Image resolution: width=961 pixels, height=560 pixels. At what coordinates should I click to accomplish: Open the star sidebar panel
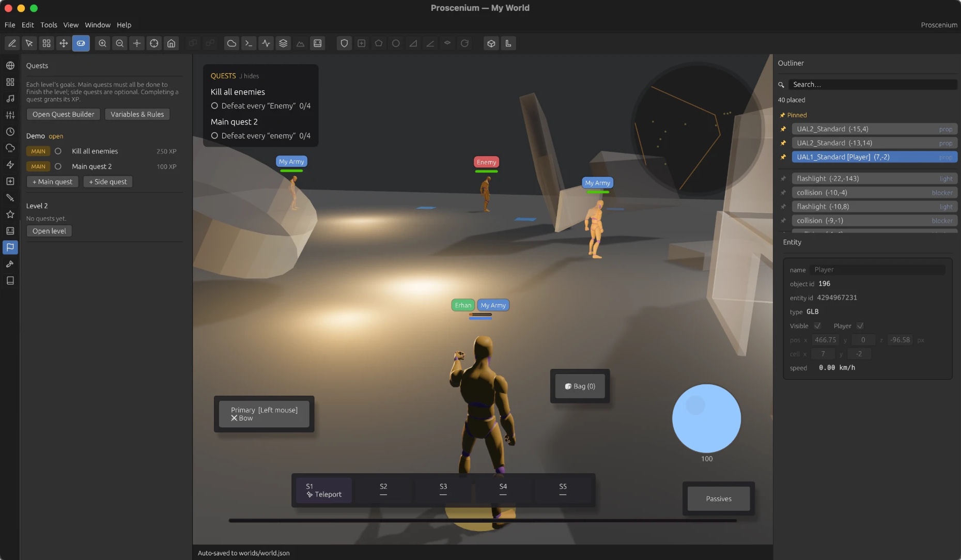pyautogui.click(x=10, y=214)
